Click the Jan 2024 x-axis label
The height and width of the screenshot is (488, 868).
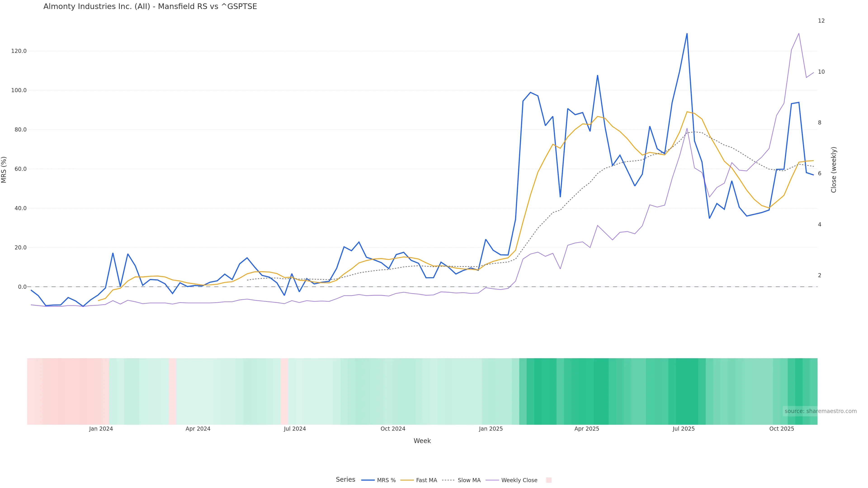click(x=101, y=429)
